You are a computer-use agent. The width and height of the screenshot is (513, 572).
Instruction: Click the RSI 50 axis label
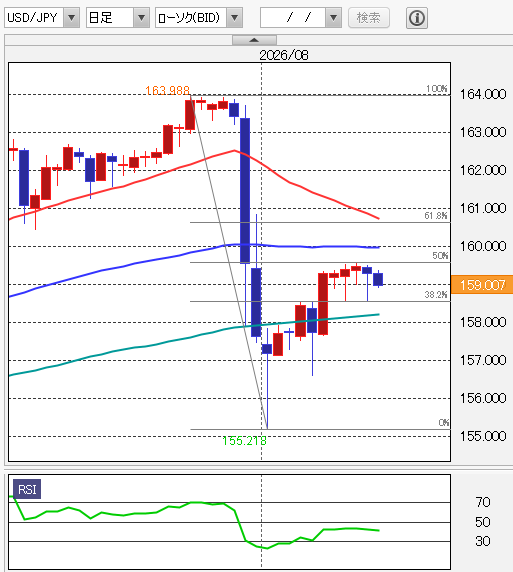pos(483,522)
